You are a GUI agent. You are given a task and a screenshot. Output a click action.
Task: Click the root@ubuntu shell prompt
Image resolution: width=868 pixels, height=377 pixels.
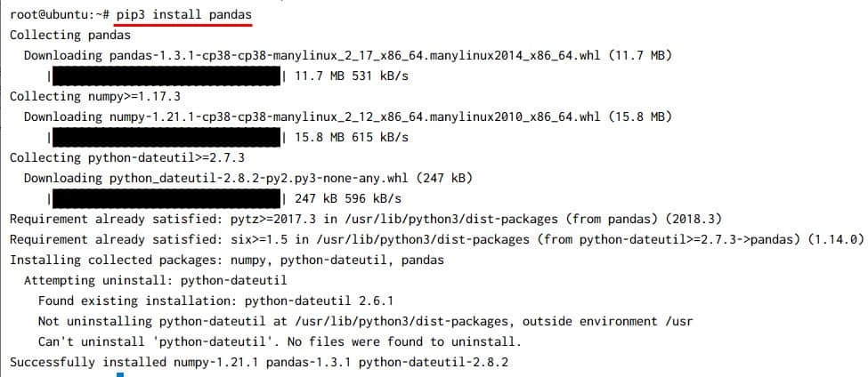pos(59,15)
